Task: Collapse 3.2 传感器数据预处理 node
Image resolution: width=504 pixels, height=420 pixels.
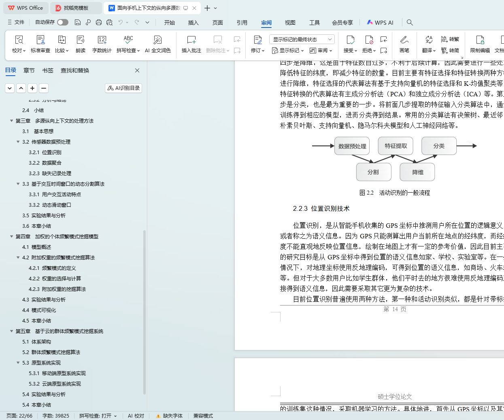Action: pos(18,142)
